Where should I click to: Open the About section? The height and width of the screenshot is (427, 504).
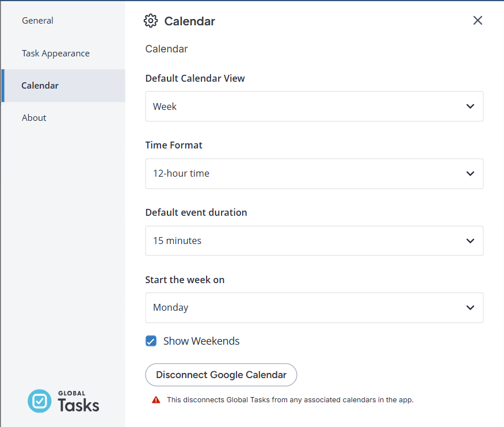click(x=34, y=117)
